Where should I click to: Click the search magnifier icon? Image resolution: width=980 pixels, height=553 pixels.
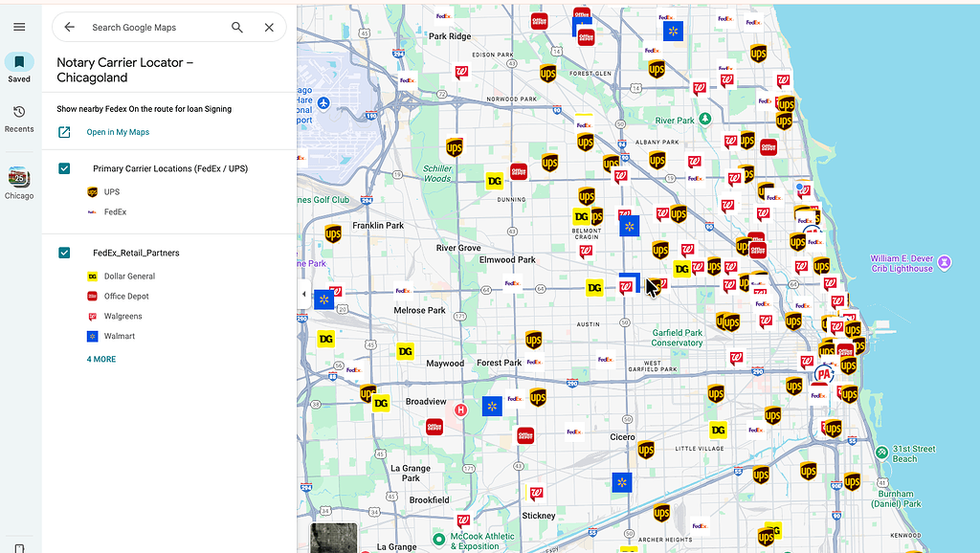point(236,27)
